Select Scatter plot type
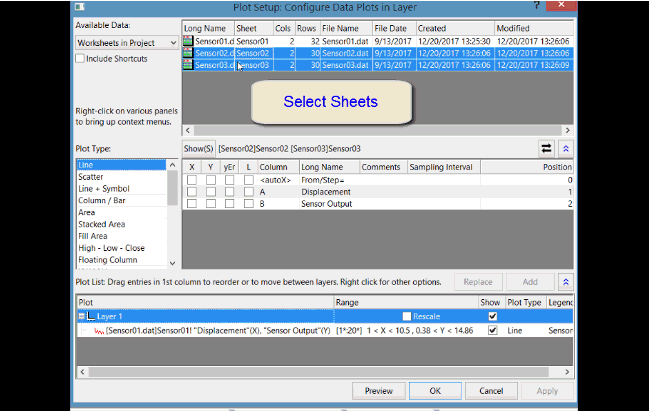This screenshot has height=418, width=652. (x=121, y=177)
